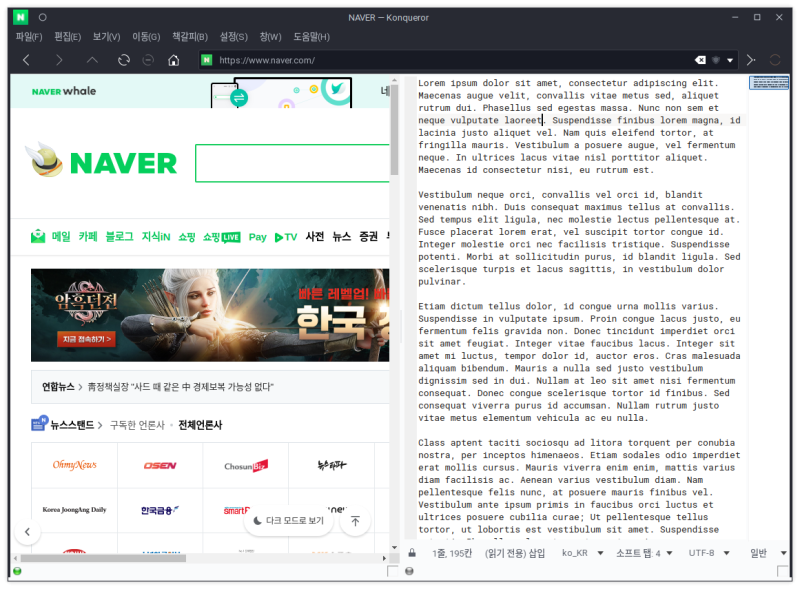Open the ko_KR dictionary dropdown
Image resolution: width=800 pixels, height=589 pixels.
[x=577, y=552]
